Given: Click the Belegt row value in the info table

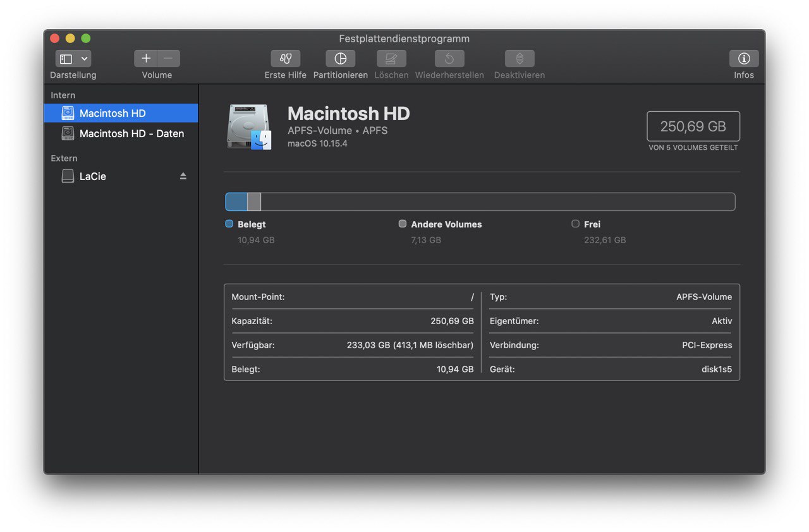Looking at the screenshot, I should (x=455, y=369).
